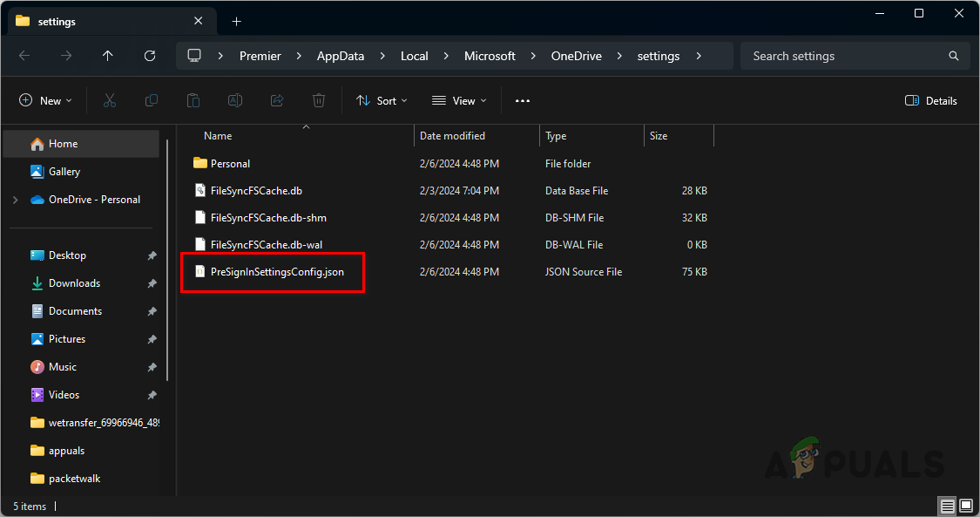Navigate to AppData via breadcrumb
The width and height of the screenshot is (980, 517).
tap(341, 55)
